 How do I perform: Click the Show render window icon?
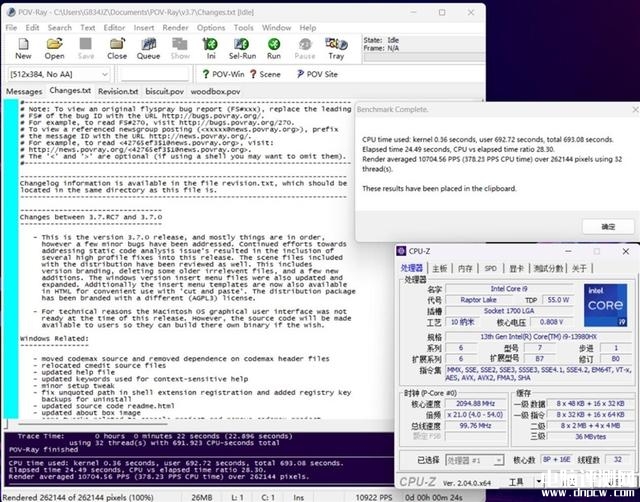point(180,49)
